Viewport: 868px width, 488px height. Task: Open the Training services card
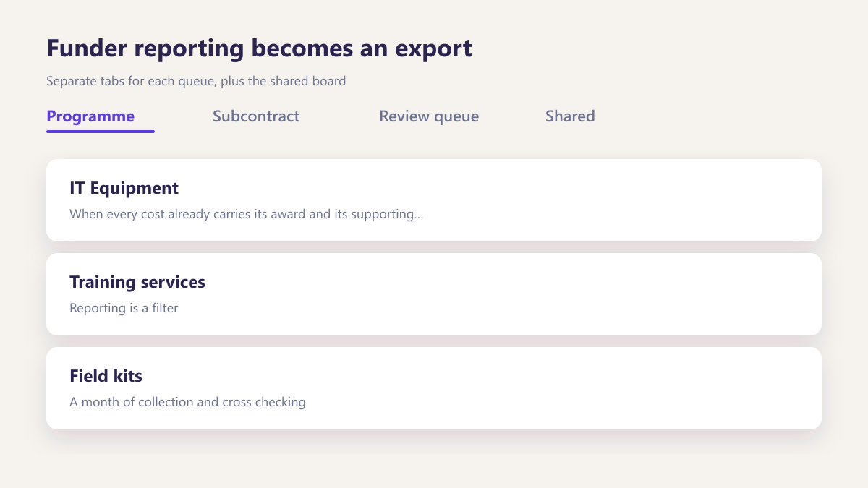tap(434, 294)
